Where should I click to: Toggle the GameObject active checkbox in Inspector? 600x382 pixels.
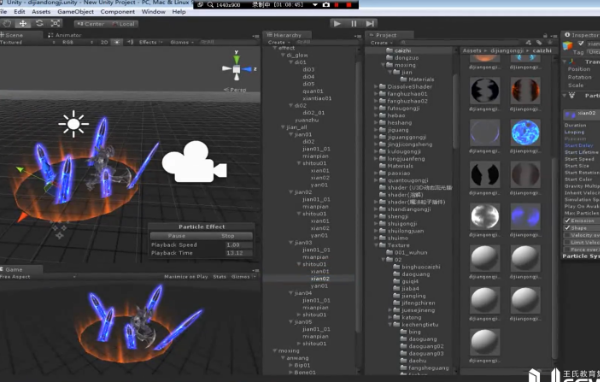pos(581,43)
